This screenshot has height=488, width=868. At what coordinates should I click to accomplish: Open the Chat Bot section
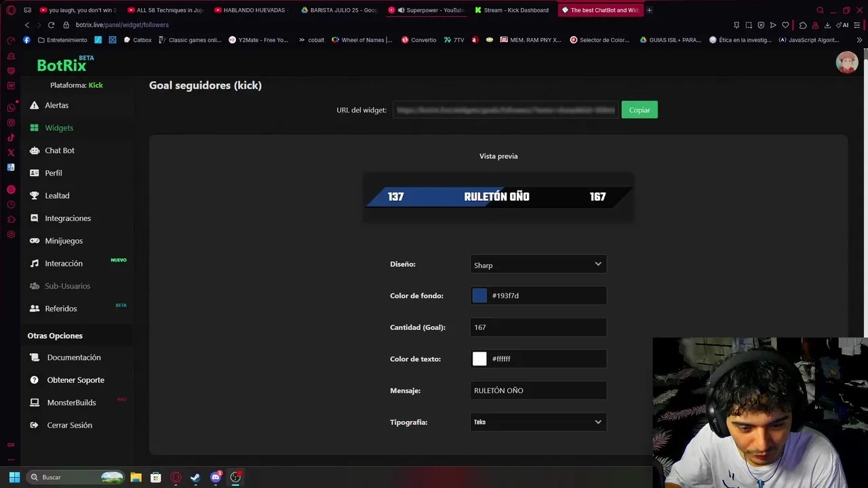click(52, 150)
